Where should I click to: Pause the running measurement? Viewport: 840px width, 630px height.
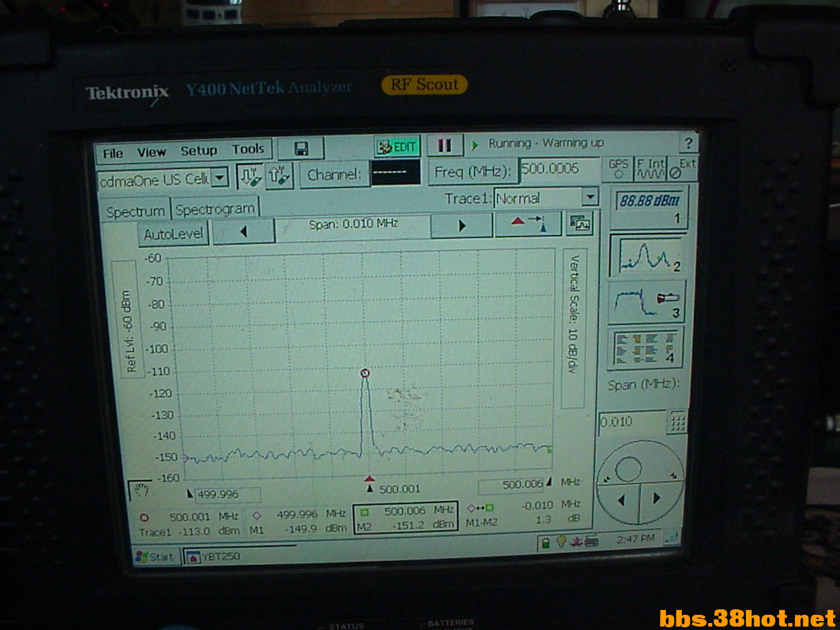(444, 145)
